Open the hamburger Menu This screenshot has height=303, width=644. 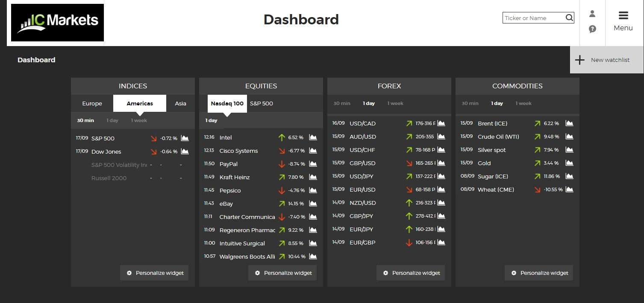coord(623,22)
